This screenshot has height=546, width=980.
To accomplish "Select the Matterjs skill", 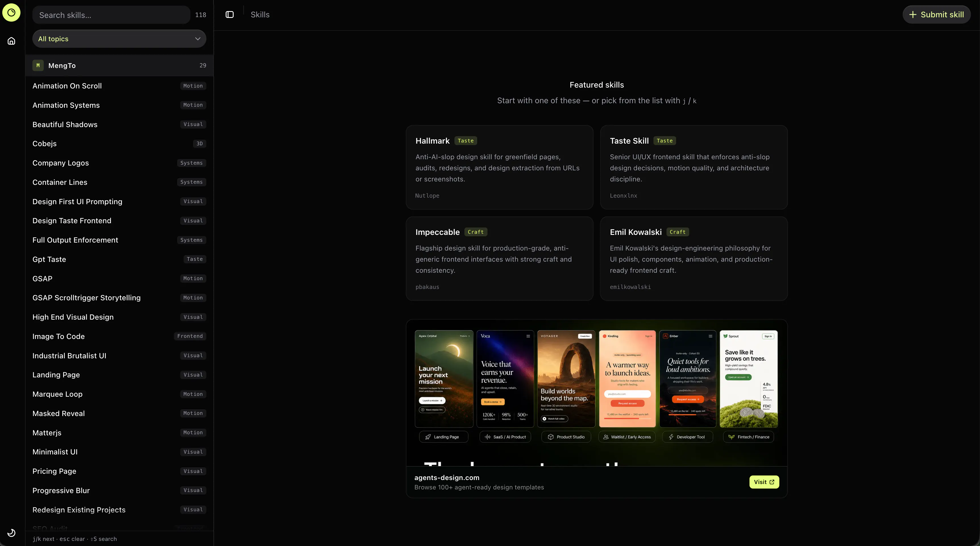I will point(119,433).
